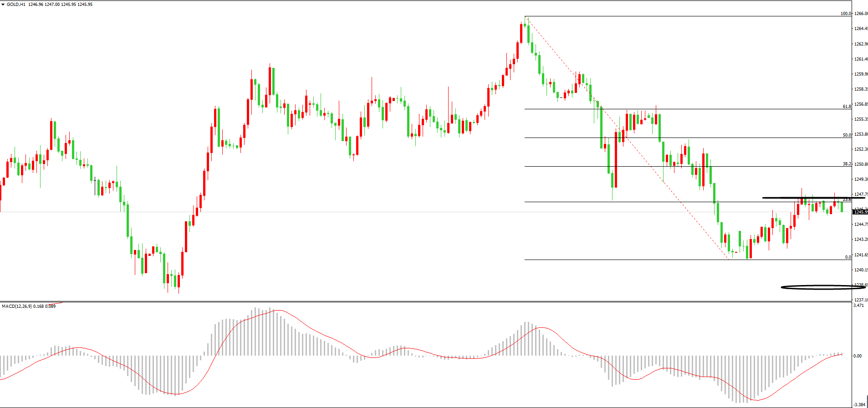The width and height of the screenshot is (868, 408).
Task: Click the 3.471 value on MACD scale
Action: (x=858, y=306)
